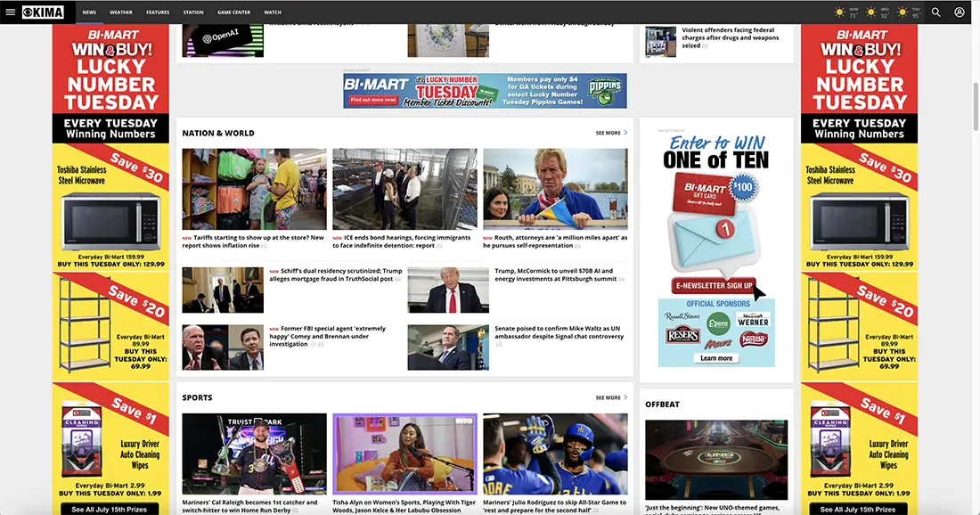Click the page vertical scrollbar thumb
Viewport: 980px width, 515px height.
975,106
